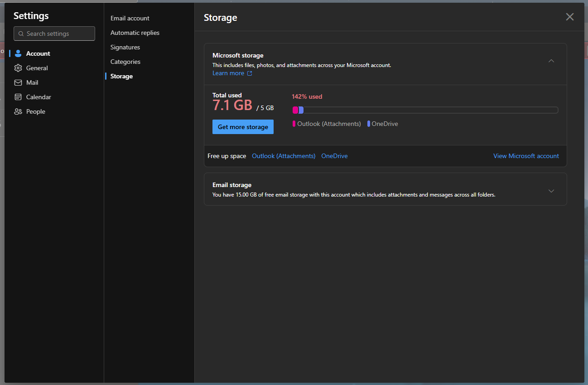Select the Storage option
Screen dimensions: 588x385
(x=121, y=76)
